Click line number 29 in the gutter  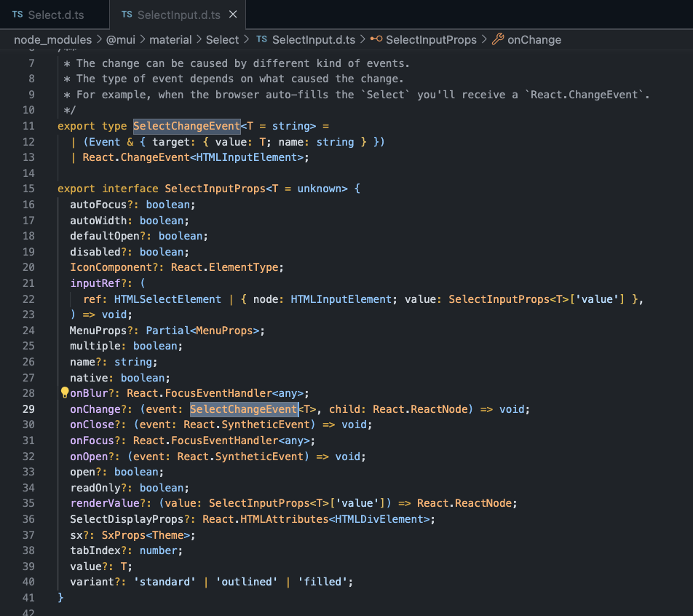click(x=28, y=409)
